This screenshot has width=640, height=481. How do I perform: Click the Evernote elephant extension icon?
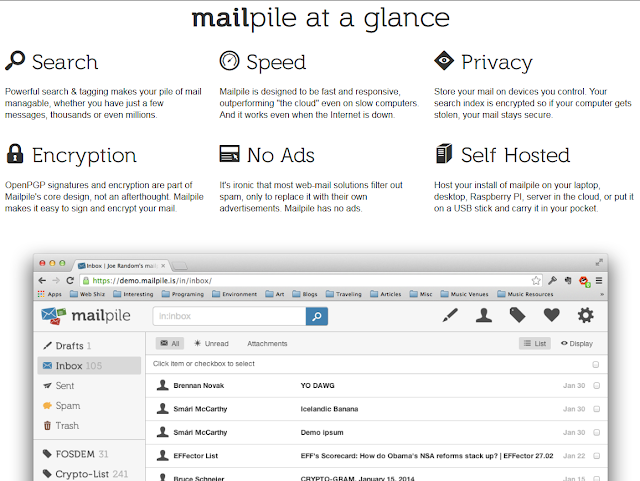pyautogui.click(x=568, y=281)
